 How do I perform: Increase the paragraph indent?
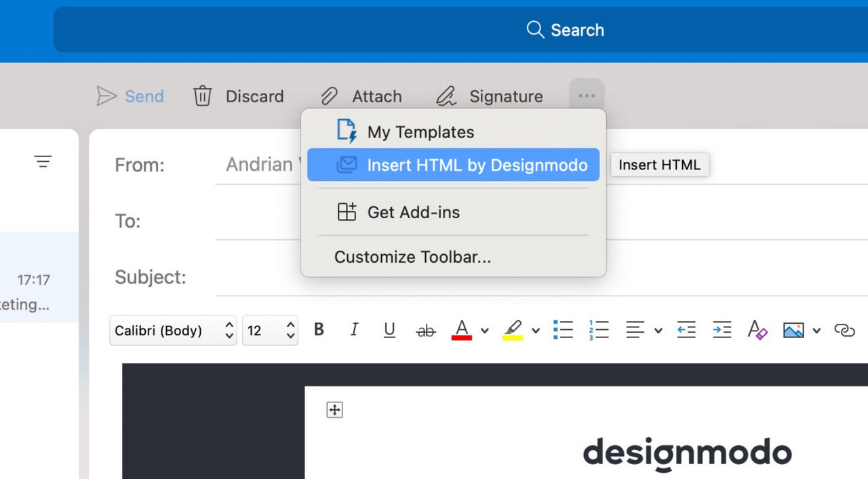[x=722, y=330]
